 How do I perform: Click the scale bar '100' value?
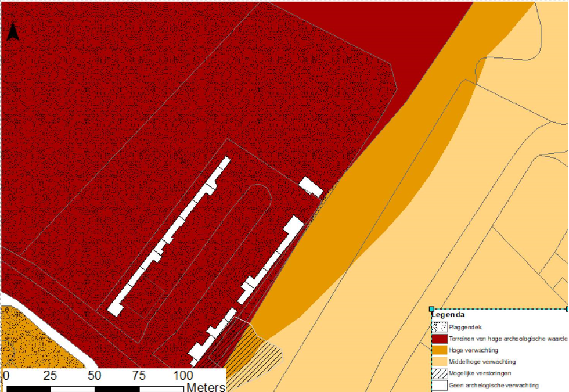tap(183, 375)
